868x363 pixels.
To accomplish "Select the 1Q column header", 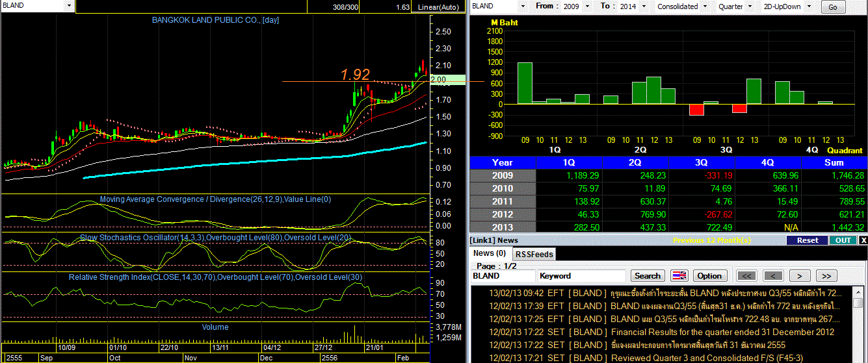I will (x=568, y=162).
